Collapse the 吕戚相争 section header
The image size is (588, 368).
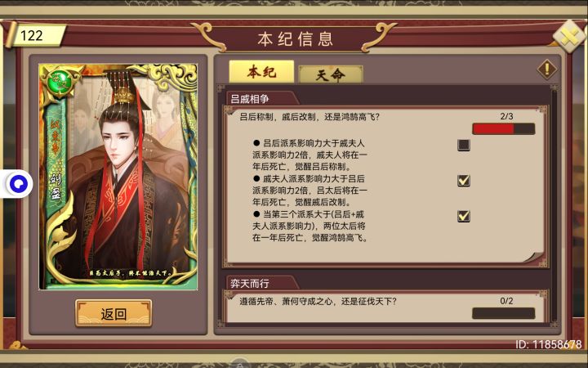point(262,99)
